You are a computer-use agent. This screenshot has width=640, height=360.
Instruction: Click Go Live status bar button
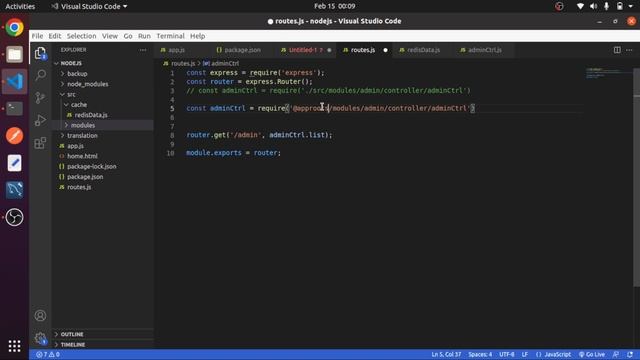coord(592,354)
